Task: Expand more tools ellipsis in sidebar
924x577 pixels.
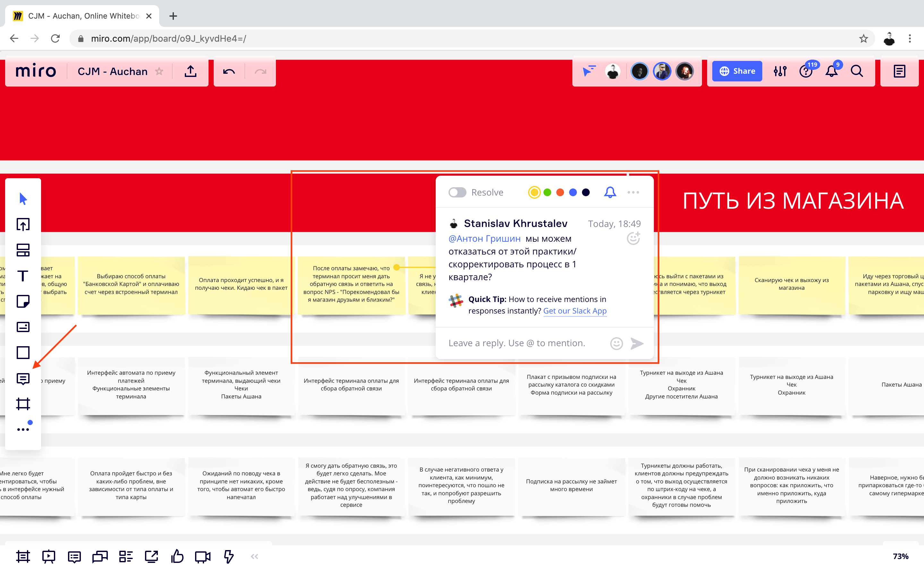Action: [23, 429]
